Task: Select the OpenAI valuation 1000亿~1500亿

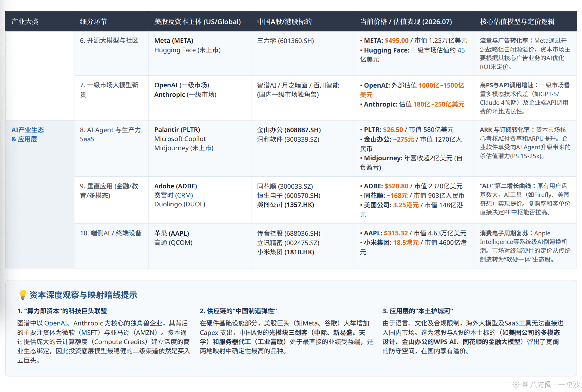Action: click(x=441, y=85)
